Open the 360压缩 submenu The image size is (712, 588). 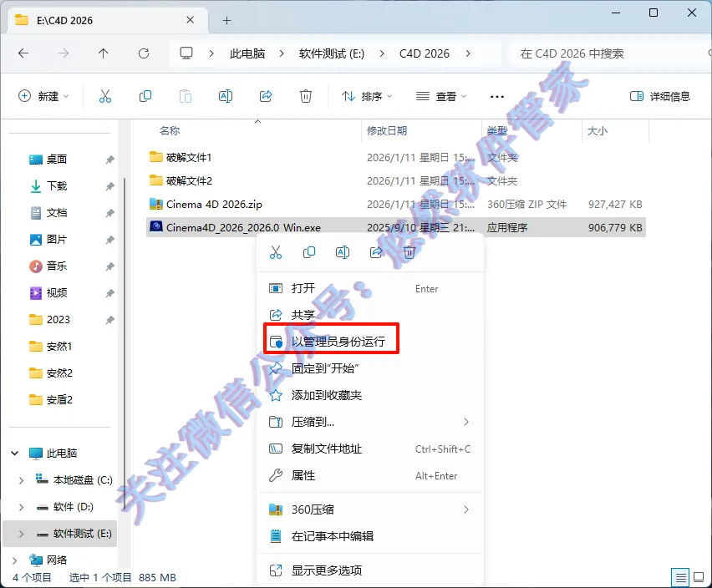point(370,509)
